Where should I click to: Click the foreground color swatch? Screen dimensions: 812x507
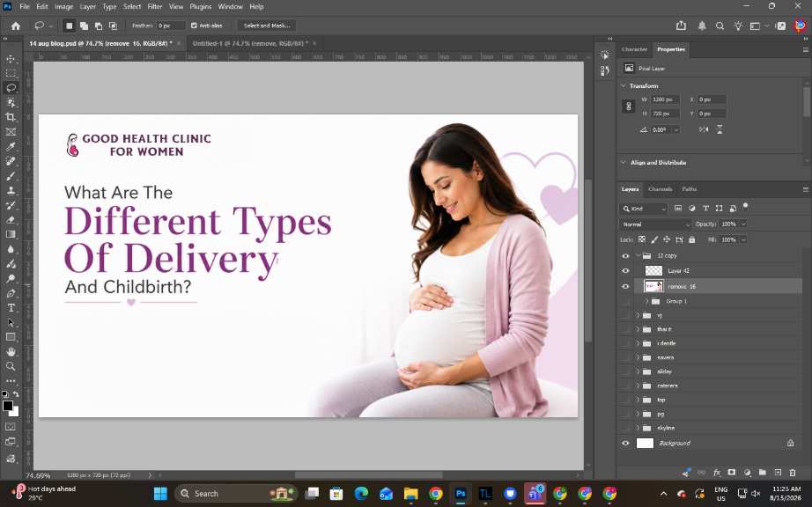(x=7, y=406)
